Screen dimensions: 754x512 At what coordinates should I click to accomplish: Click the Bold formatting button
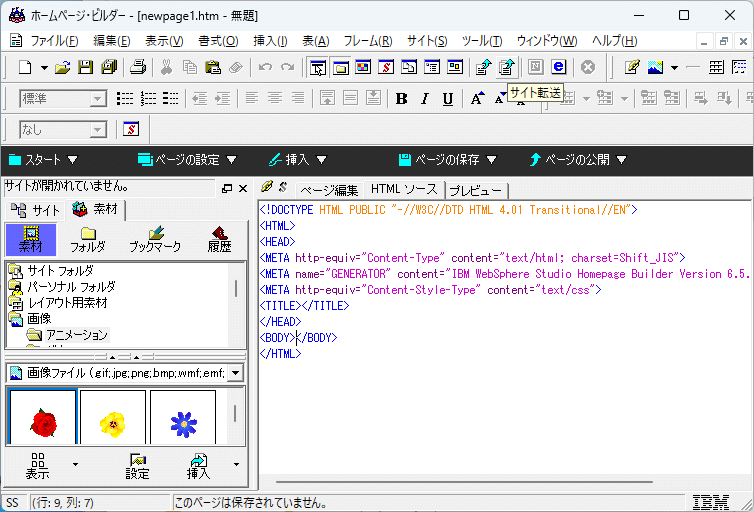tap(401, 98)
